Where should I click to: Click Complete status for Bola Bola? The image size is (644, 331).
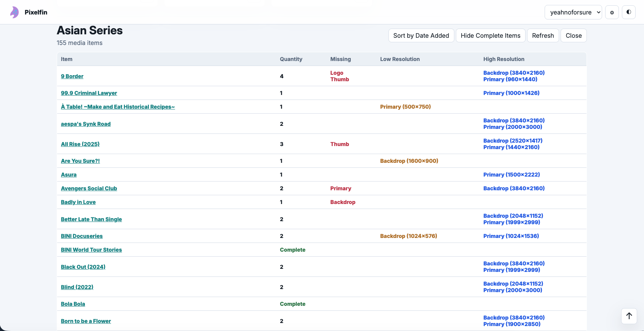292,304
